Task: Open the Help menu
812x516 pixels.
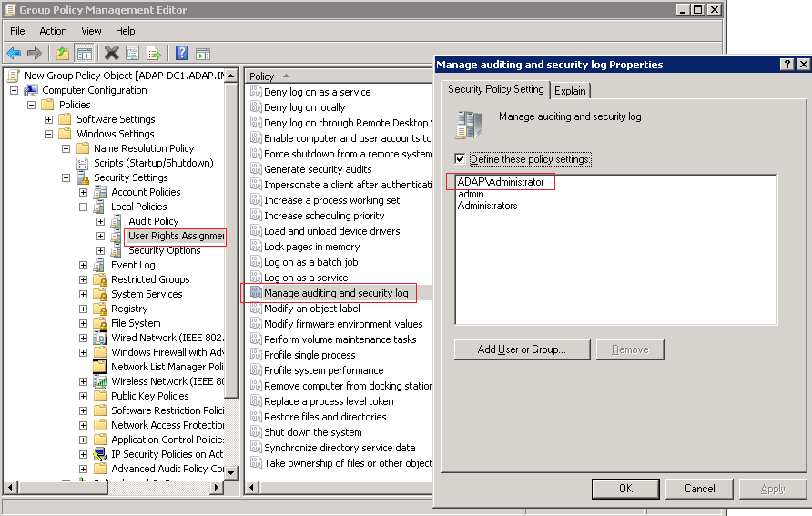Action: [126, 31]
